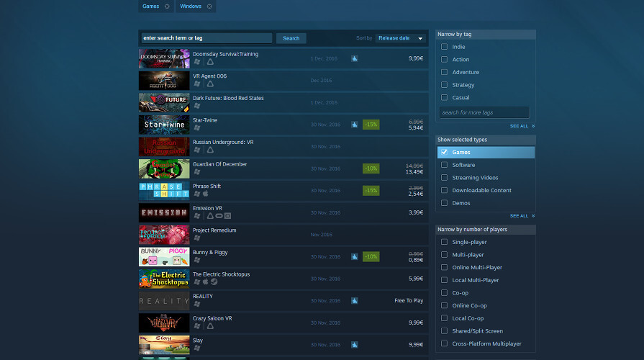Remove the Games filter tag
Viewport: 644px width, 360px height.
click(x=167, y=6)
